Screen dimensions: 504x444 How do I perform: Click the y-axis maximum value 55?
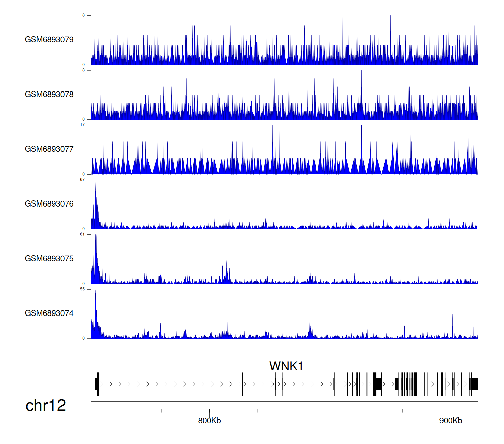tap(82, 289)
